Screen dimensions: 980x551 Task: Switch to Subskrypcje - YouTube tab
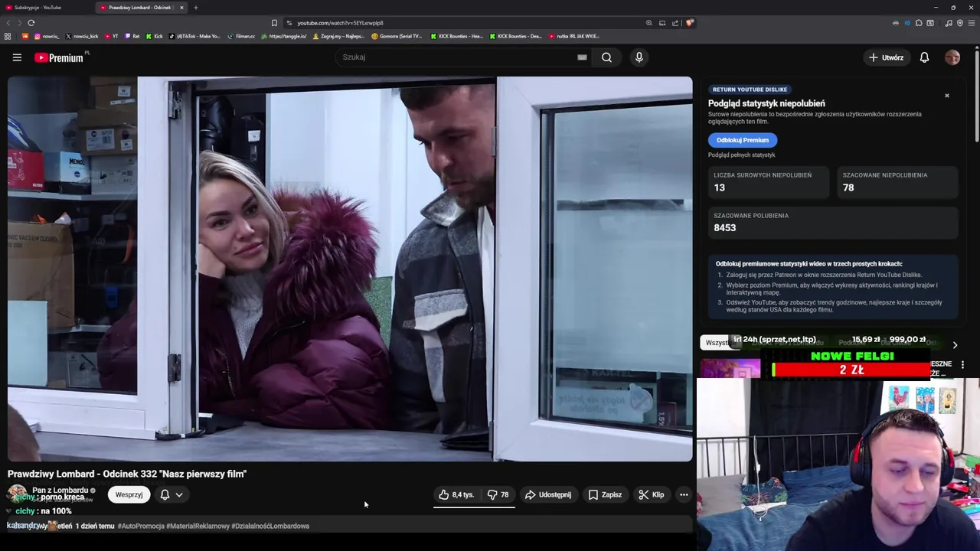pos(46,8)
